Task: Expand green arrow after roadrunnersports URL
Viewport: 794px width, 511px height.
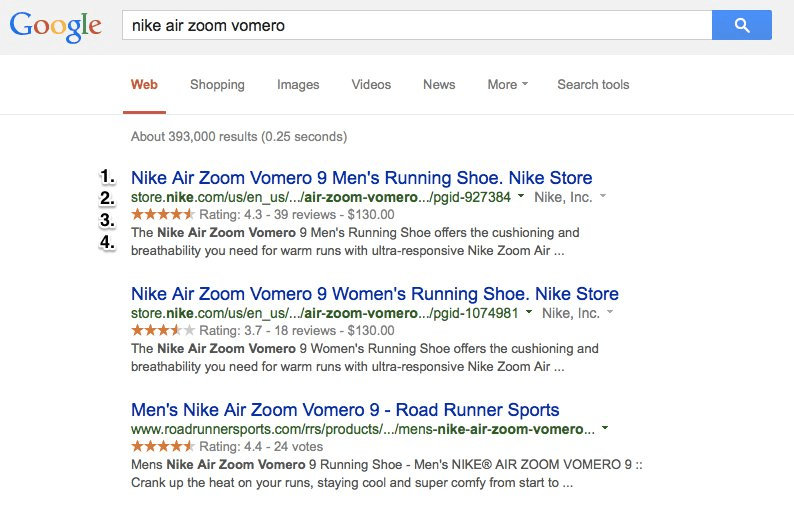Action: pyautogui.click(x=605, y=428)
